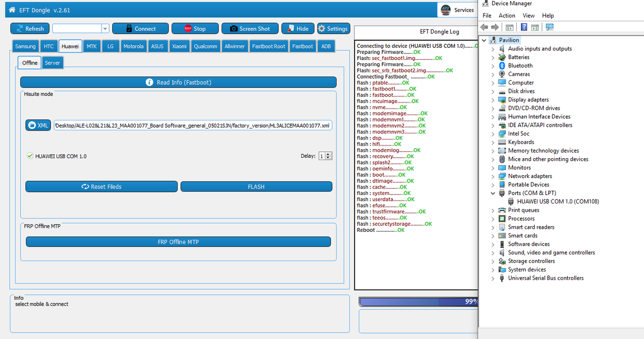
Task: Click the XML file browse button
Action: coord(38,125)
